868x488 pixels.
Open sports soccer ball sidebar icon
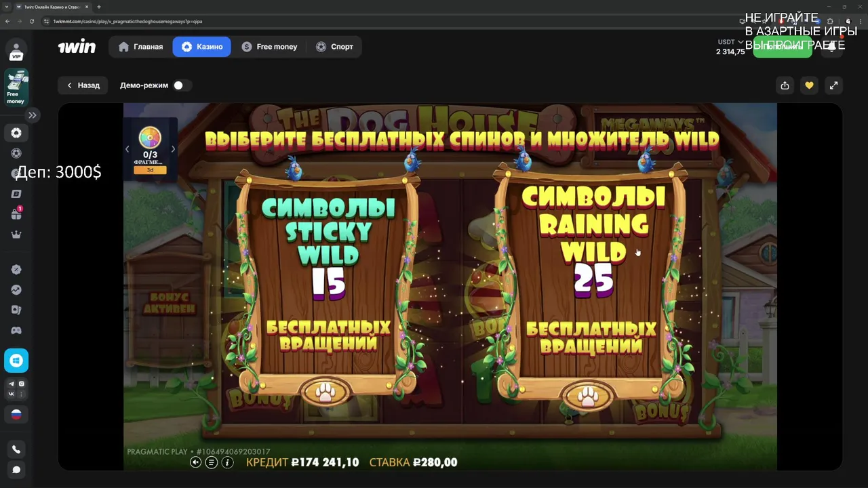pos(16,153)
